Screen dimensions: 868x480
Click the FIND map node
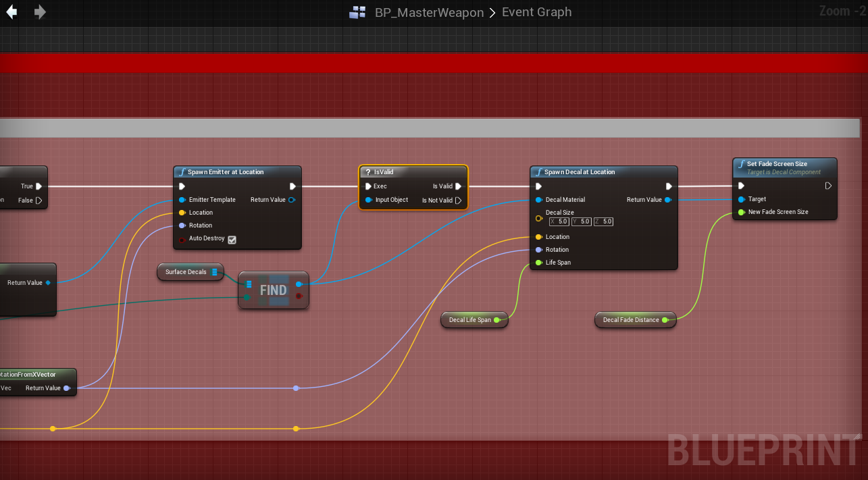tap(273, 290)
